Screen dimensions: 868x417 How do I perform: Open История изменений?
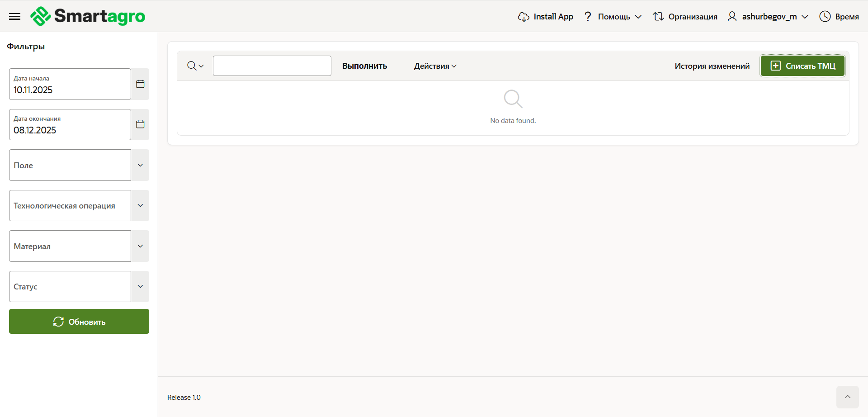tap(712, 66)
